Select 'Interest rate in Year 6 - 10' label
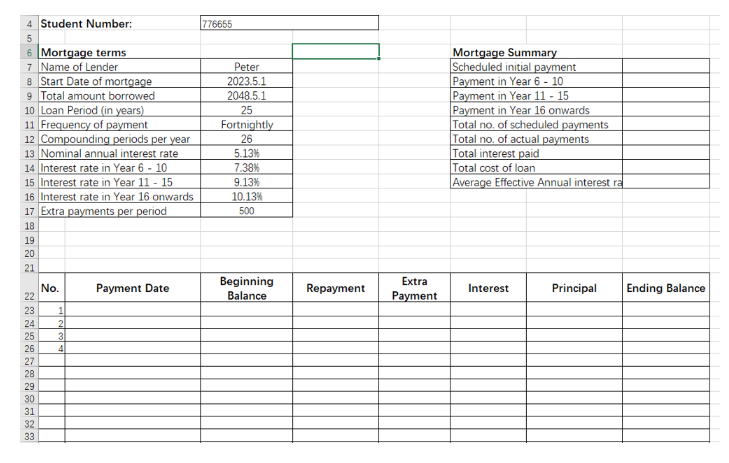 tap(119, 167)
